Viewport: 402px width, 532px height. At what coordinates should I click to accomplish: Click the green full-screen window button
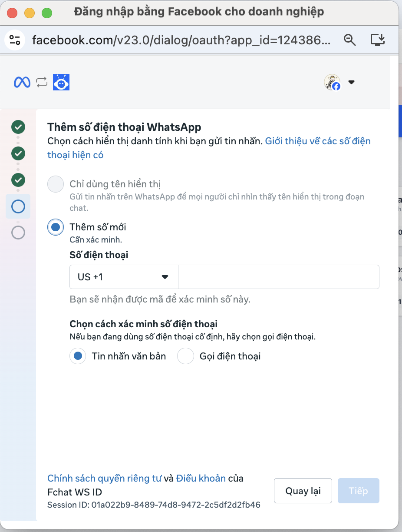pos(47,13)
